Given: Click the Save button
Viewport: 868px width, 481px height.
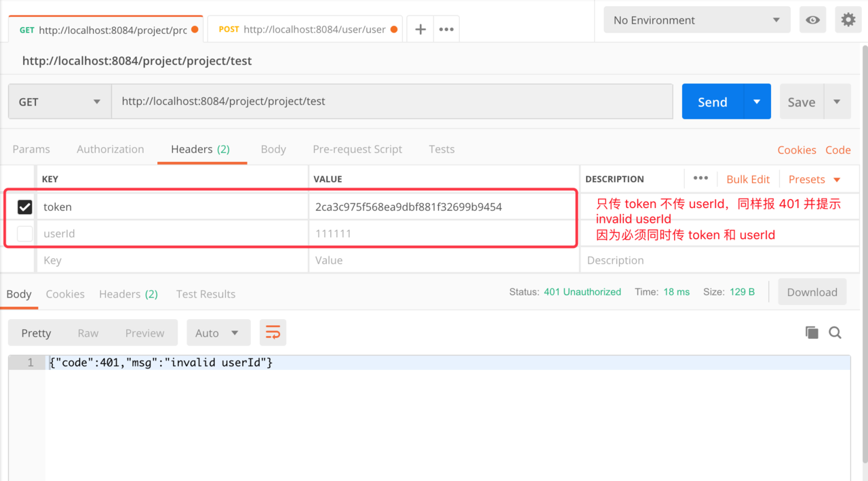Looking at the screenshot, I should [802, 102].
